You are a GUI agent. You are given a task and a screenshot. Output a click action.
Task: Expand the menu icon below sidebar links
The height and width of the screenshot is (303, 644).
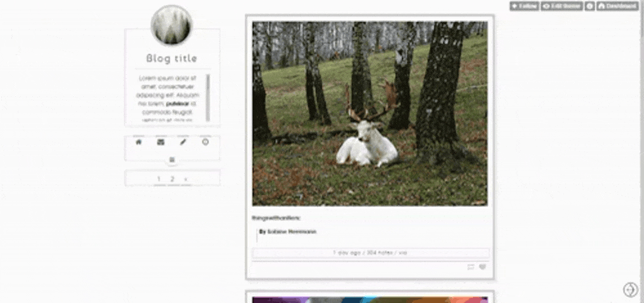[172, 160]
